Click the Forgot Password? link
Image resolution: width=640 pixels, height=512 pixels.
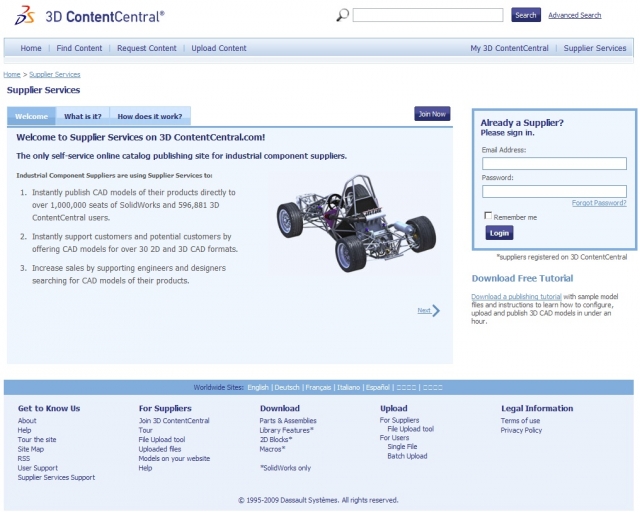(599, 203)
